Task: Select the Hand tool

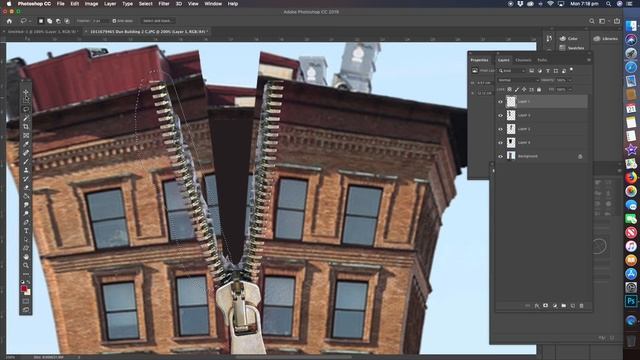Action: point(26,257)
